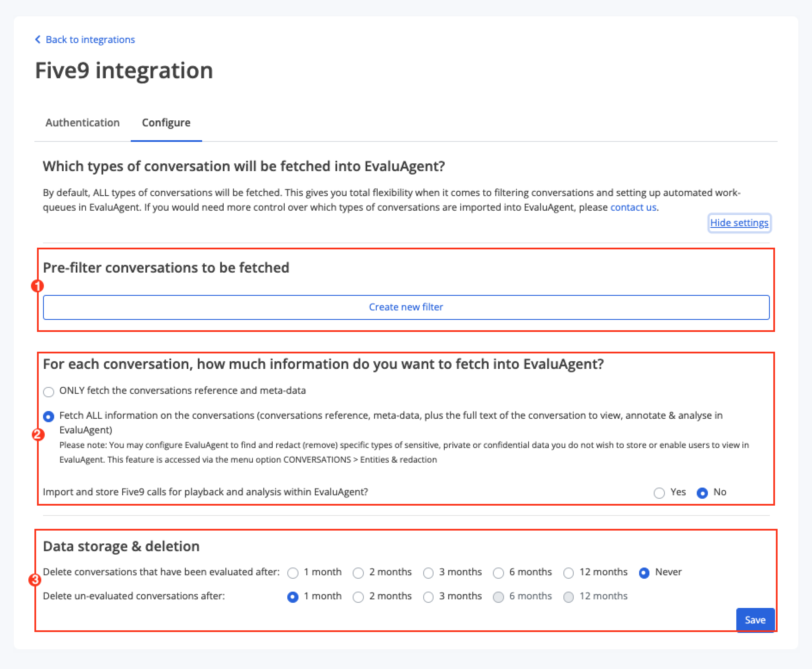Set evaluated conversations deletion to 12 months

click(569, 573)
